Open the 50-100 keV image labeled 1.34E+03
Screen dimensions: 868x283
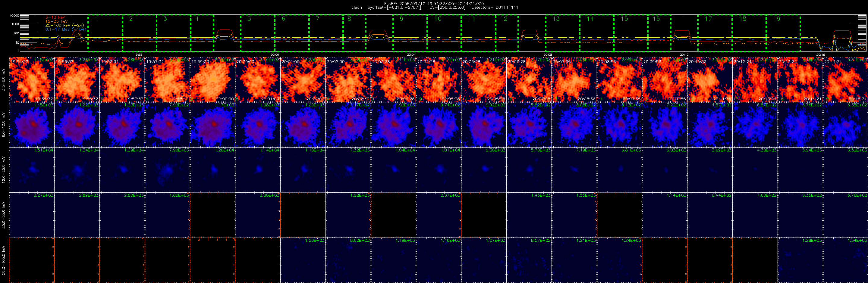(x=845, y=260)
